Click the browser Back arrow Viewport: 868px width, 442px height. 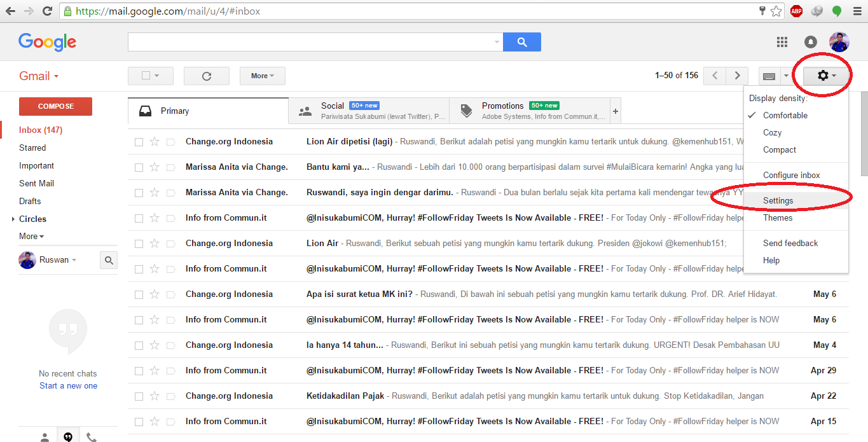10,11
